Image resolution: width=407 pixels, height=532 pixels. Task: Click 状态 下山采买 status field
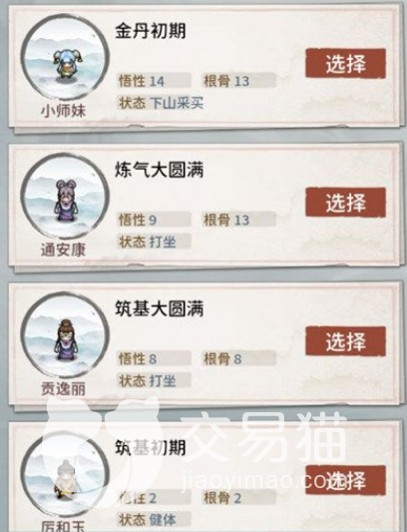pos(162,103)
